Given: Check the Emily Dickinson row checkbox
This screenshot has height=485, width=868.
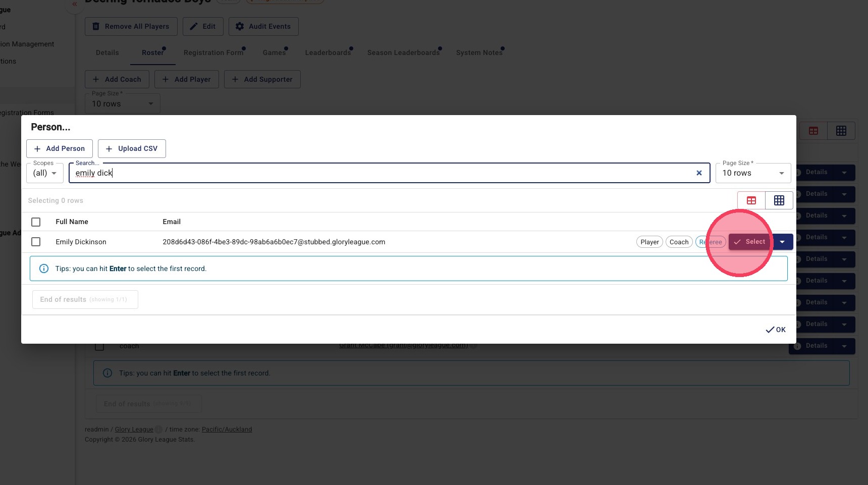Looking at the screenshot, I should 36,242.
